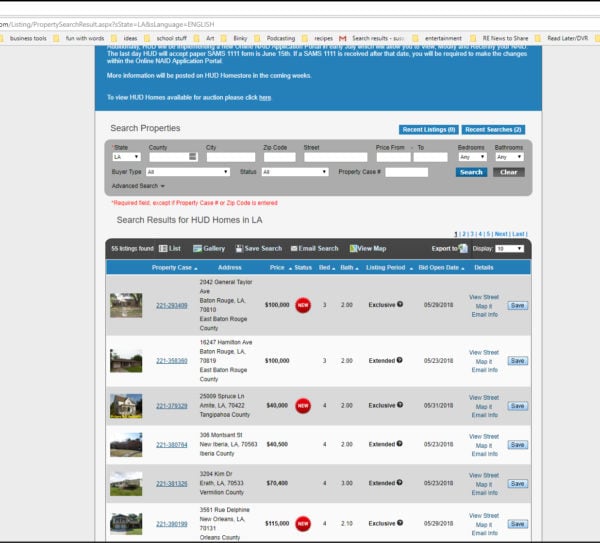Go to Last results page
This screenshot has width=600, height=543.
[x=518, y=234]
